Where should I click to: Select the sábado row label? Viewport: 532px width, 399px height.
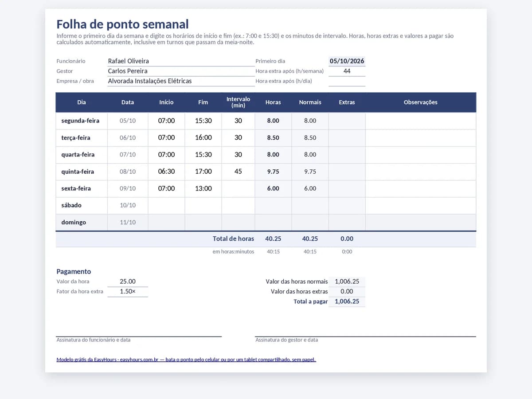click(x=82, y=205)
